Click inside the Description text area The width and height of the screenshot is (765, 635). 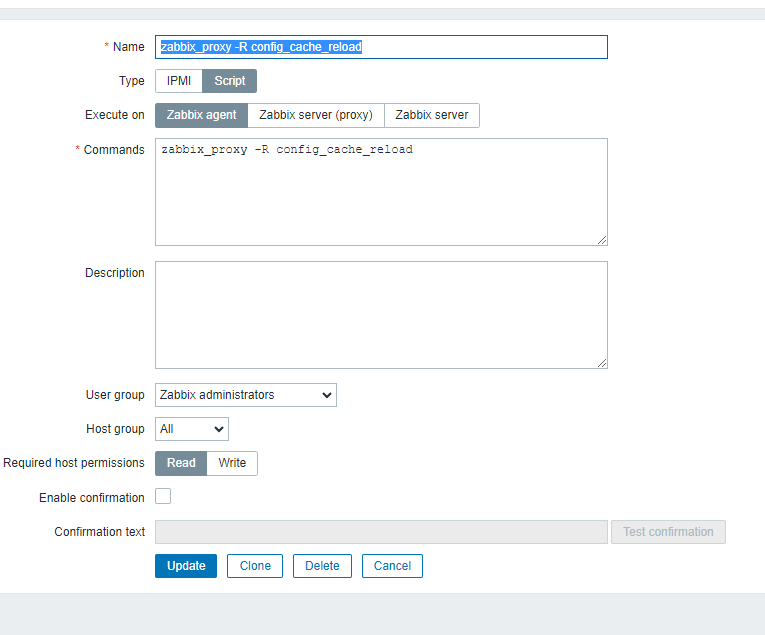pos(381,315)
